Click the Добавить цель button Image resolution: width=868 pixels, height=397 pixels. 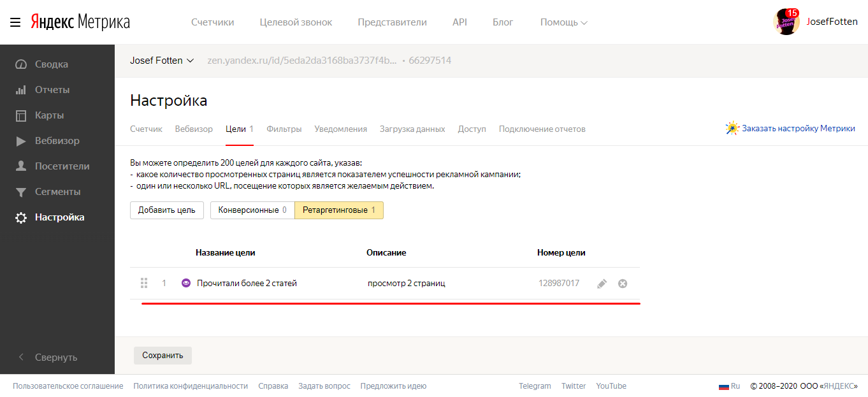166,210
